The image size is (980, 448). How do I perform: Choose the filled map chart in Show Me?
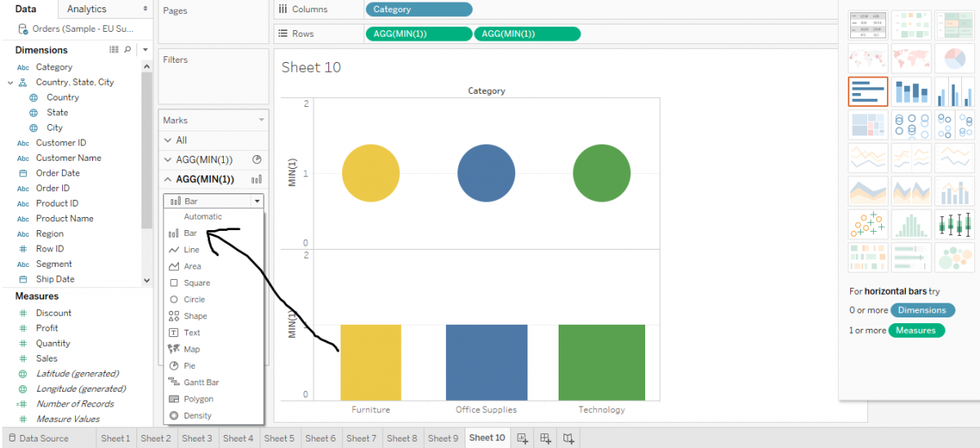click(x=911, y=58)
